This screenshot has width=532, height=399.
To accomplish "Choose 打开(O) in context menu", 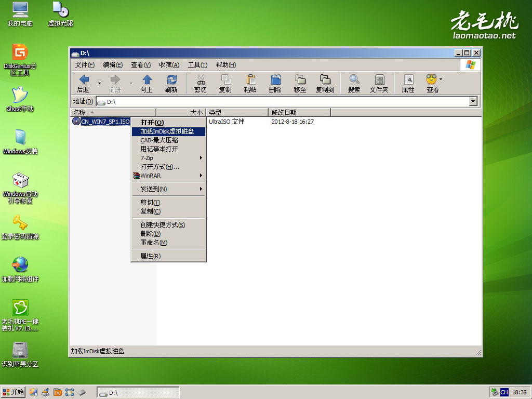I will coord(169,123).
